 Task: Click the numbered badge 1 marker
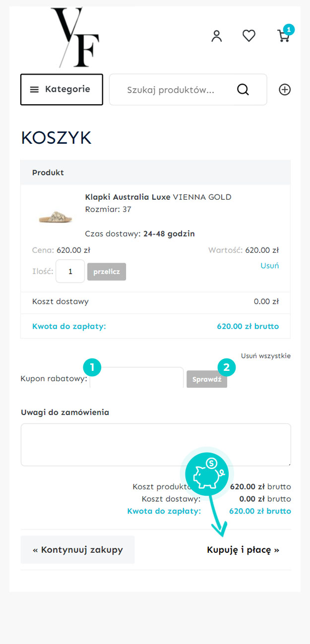pyautogui.click(x=92, y=368)
